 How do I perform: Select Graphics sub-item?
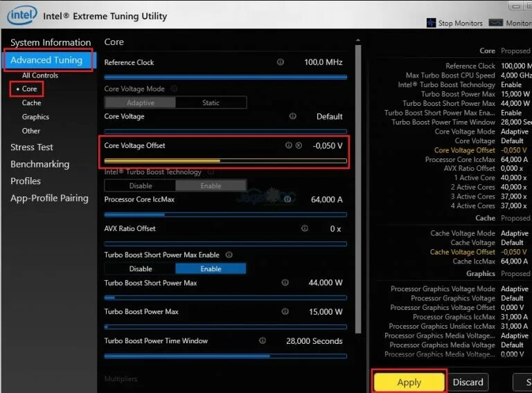pos(35,117)
